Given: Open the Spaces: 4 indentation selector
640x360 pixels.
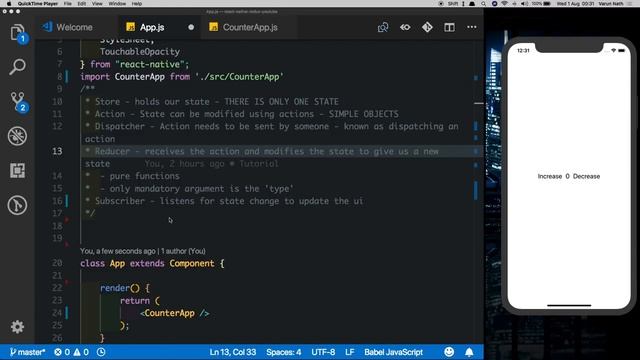Looking at the screenshot, I should (x=284, y=352).
